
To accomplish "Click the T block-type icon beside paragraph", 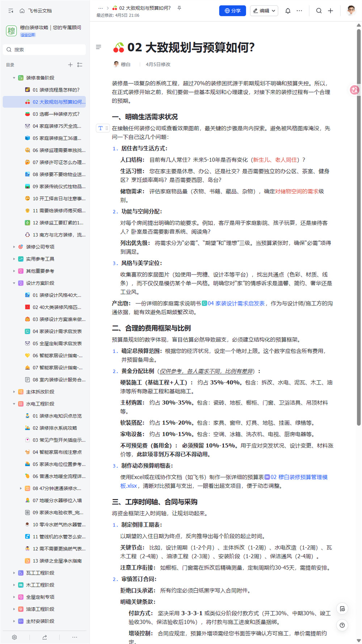I will coord(101,128).
